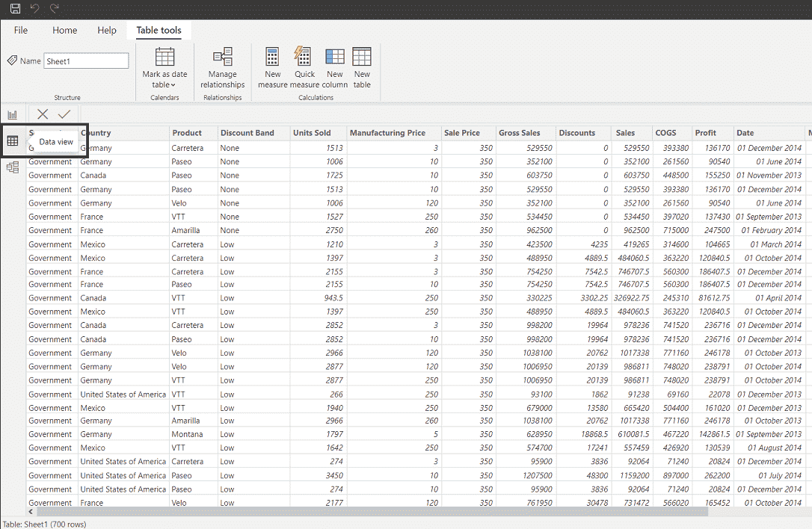
Task: Select the Discount Band column header
Action: (x=247, y=133)
